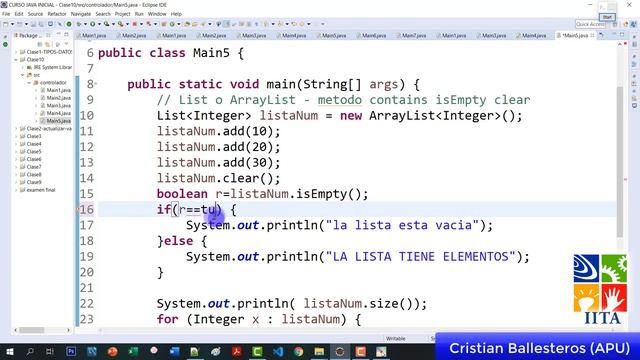
Task: Open the Search menu
Action: [103, 14]
